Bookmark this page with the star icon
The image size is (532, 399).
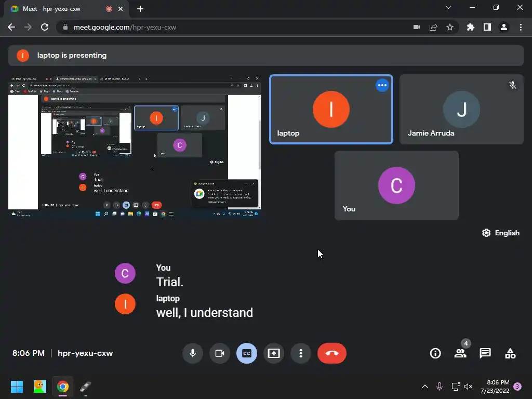point(450,27)
